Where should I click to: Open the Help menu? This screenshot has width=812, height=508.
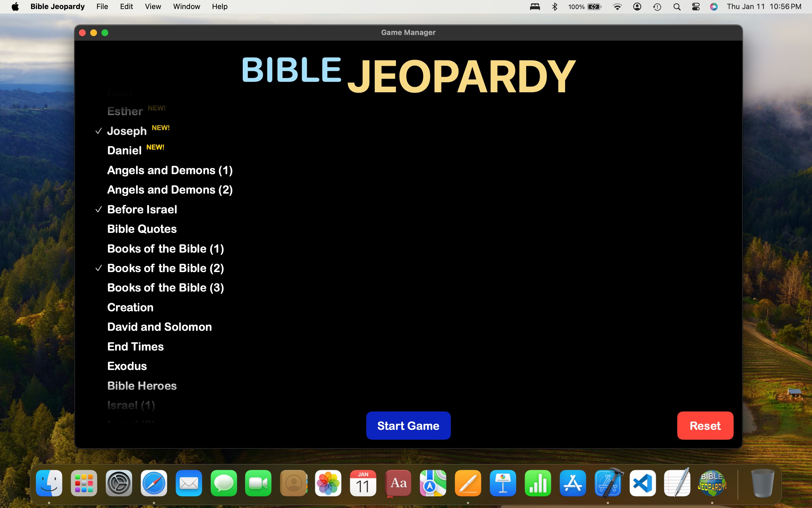coord(220,7)
